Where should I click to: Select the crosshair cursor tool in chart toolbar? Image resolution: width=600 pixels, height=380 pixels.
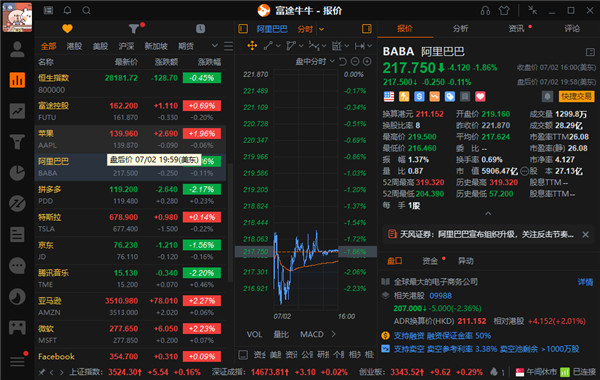[252, 46]
